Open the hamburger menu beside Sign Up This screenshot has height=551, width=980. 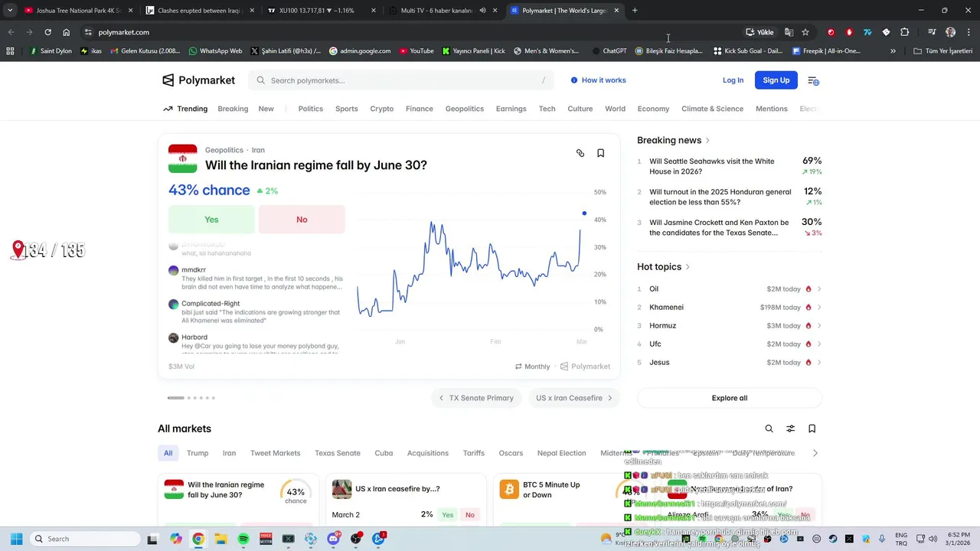pyautogui.click(x=813, y=80)
